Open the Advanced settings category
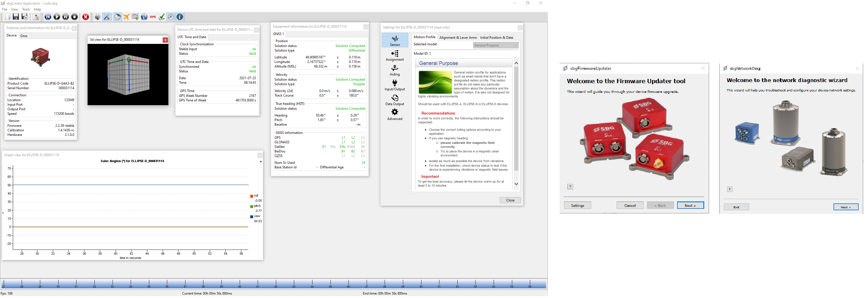 click(x=395, y=115)
